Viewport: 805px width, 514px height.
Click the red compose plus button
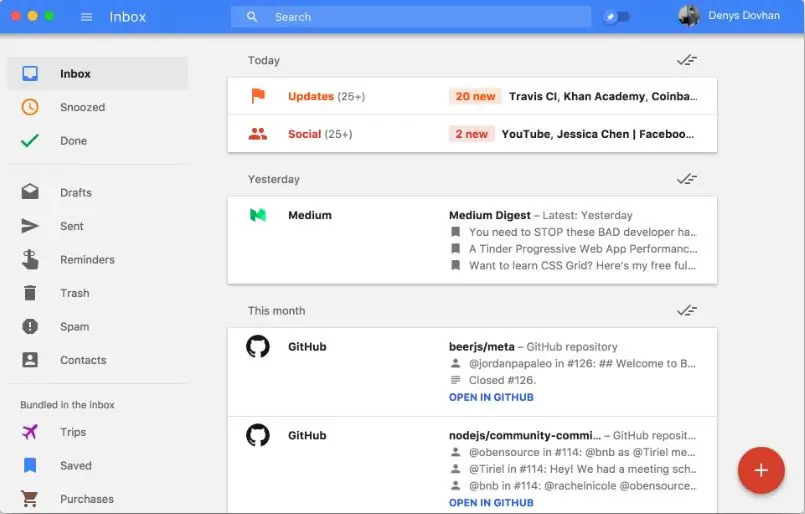[x=761, y=470]
